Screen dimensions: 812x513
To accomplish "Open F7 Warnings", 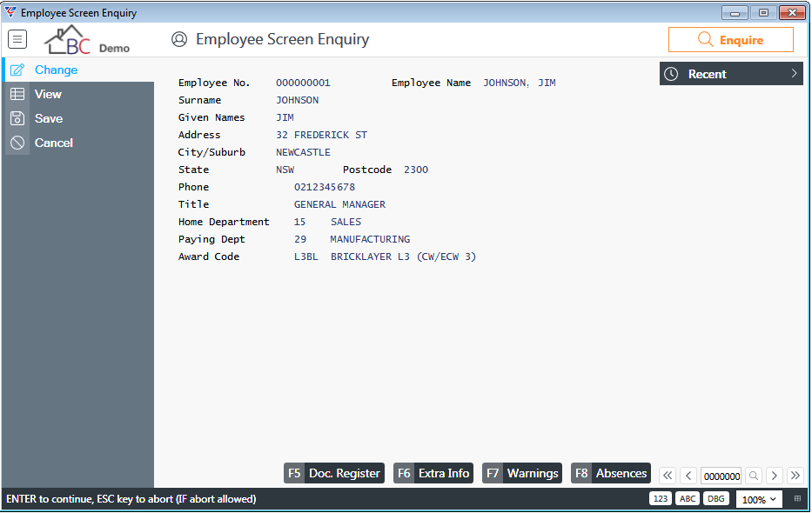I will (x=522, y=473).
